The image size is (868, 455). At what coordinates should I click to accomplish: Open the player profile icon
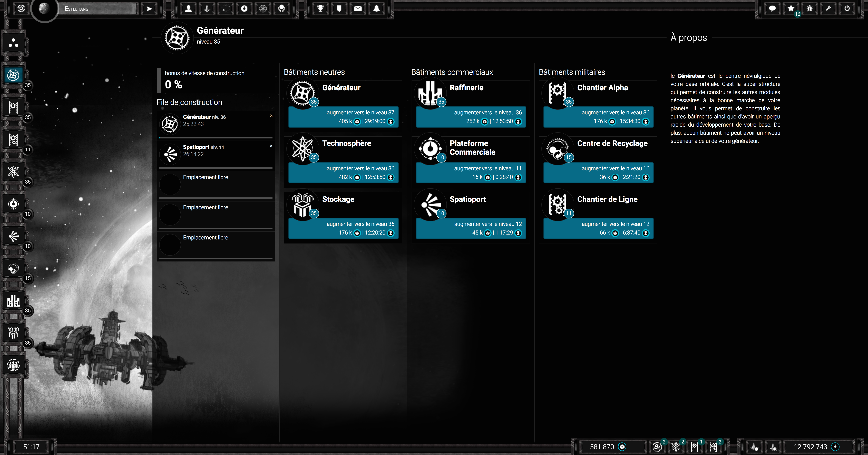188,9
